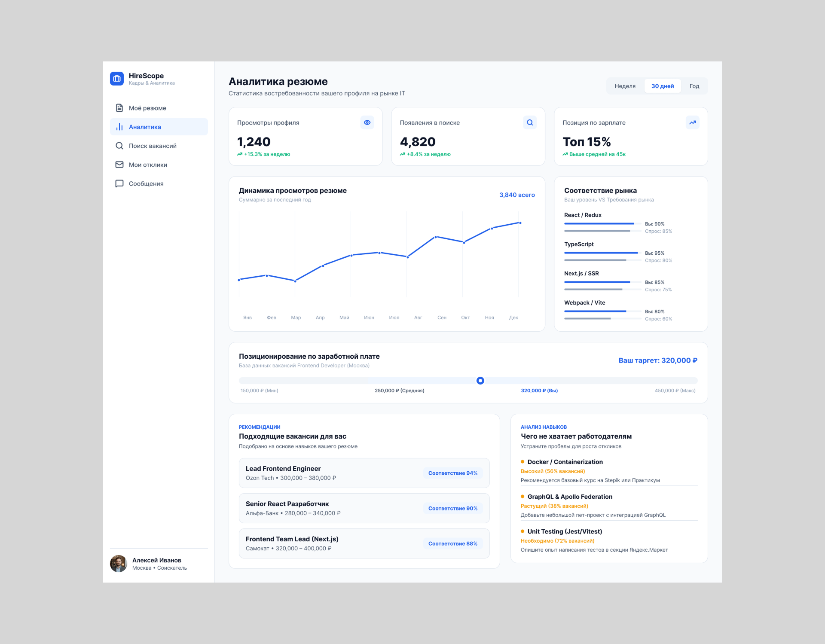This screenshot has width=825, height=644.
Task: Click the 3,840 всего total label
Action: click(x=517, y=195)
